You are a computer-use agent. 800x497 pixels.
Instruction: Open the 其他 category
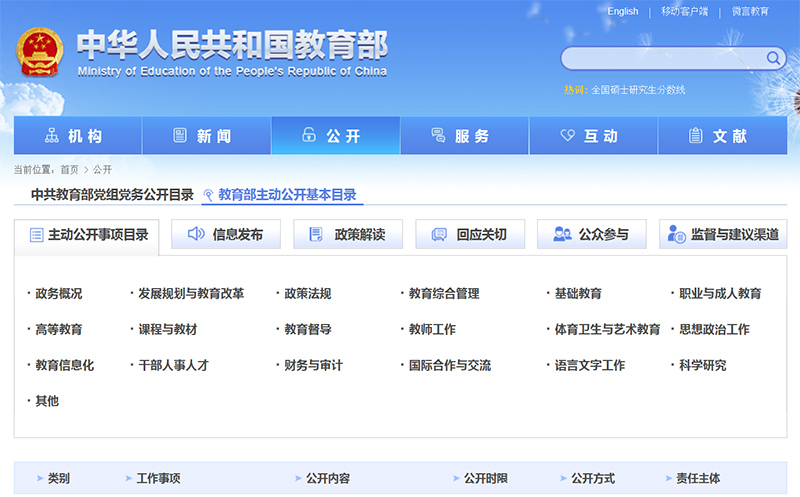[x=47, y=401]
